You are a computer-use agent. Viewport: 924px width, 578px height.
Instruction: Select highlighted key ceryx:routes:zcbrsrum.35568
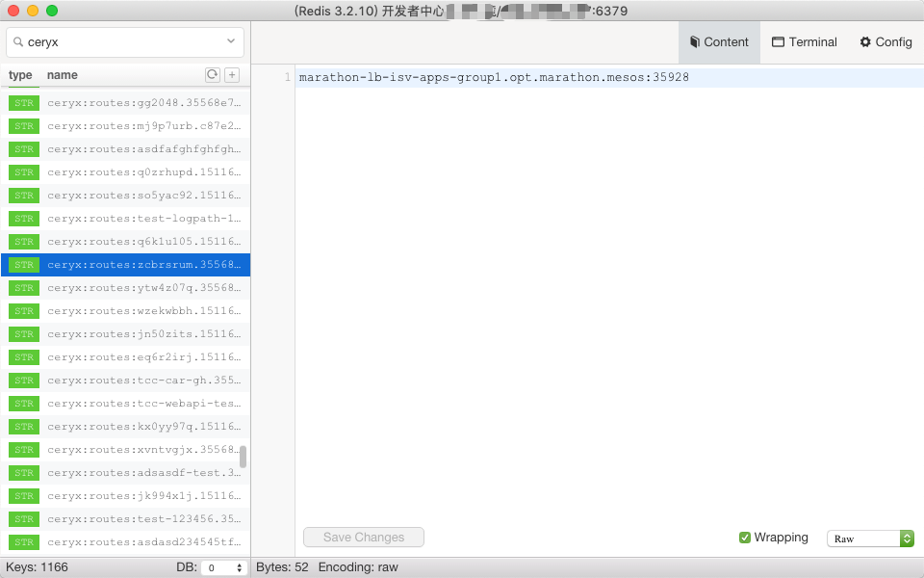click(x=125, y=265)
